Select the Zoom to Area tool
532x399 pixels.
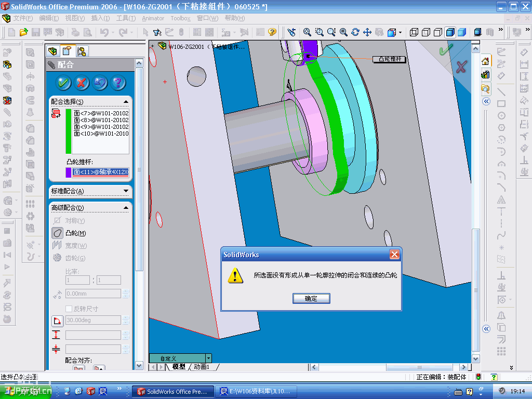click(320, 32)
